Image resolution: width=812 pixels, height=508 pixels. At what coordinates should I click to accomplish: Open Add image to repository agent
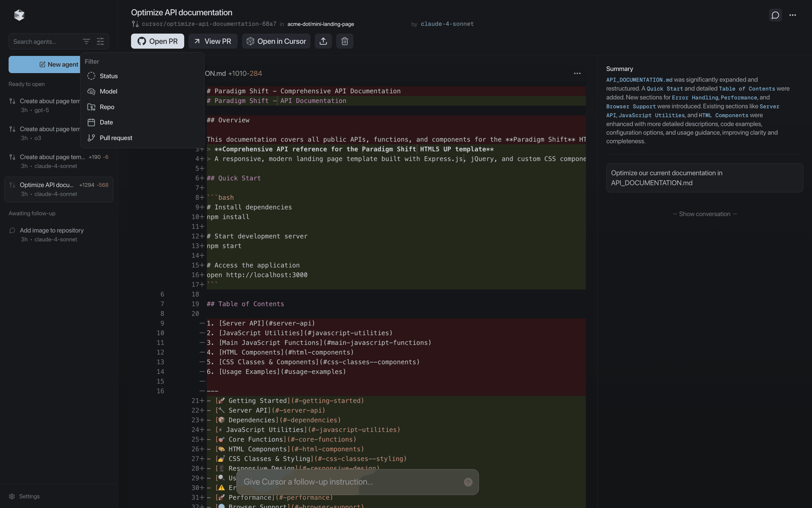click(x=59, y=235)
